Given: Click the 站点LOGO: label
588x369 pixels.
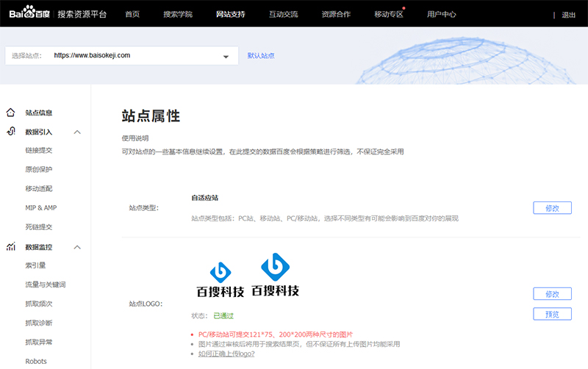Looking at the screenshot, I should pos(146,304).
